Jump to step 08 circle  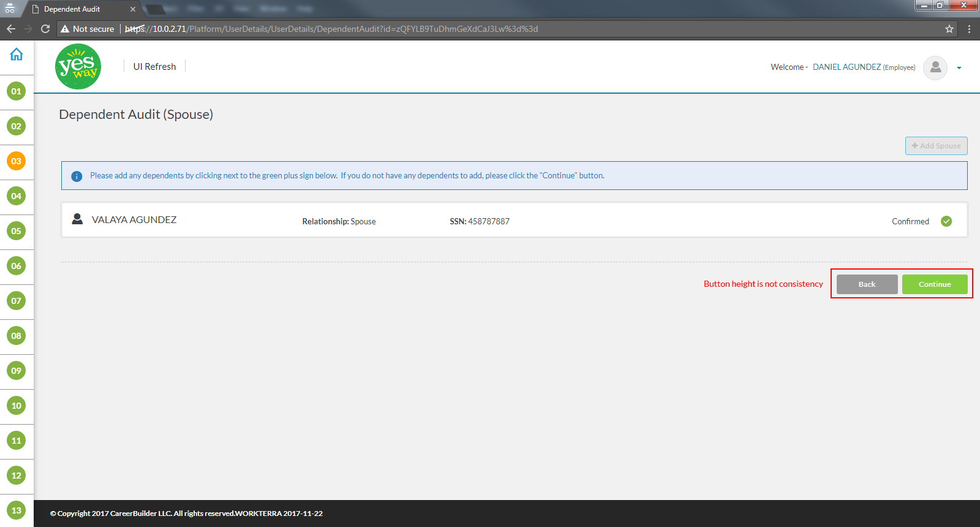[17, 336]
